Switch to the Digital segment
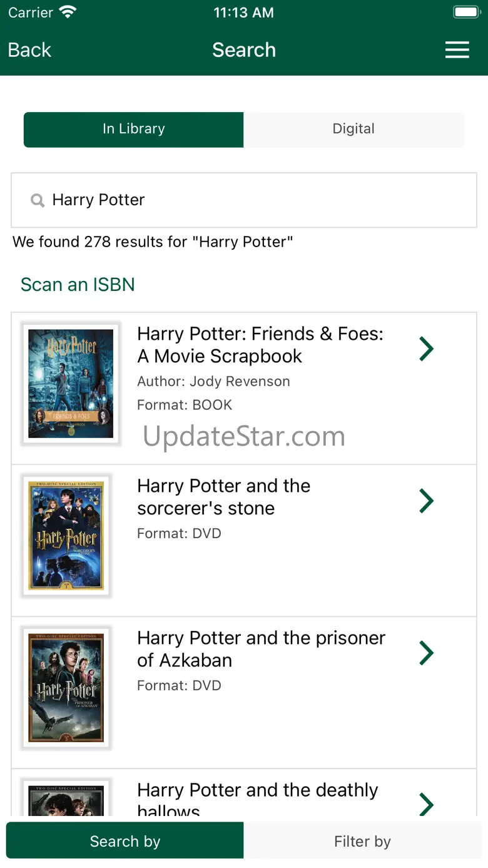The image size is (488, 868). tap(353, 130)
